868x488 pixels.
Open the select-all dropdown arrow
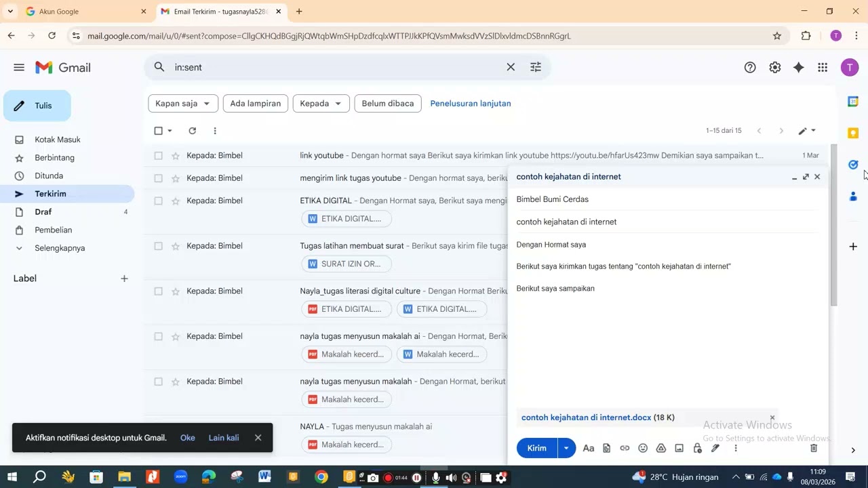click(x=170, y=131)
